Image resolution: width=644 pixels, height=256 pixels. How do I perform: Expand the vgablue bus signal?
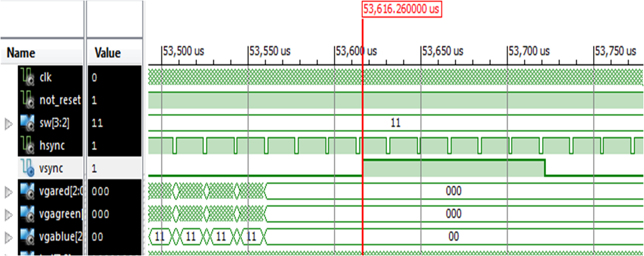(x=7, y=237)
